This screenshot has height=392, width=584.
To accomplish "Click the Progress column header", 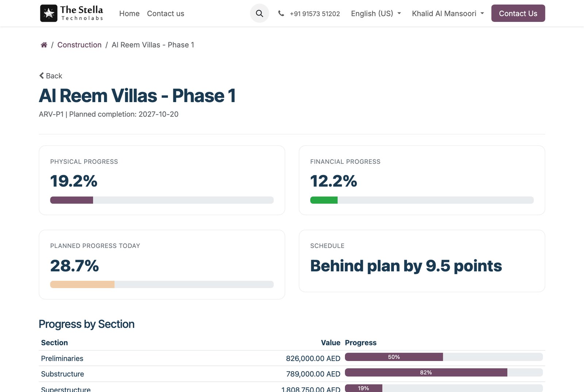I will coord(361,343).
